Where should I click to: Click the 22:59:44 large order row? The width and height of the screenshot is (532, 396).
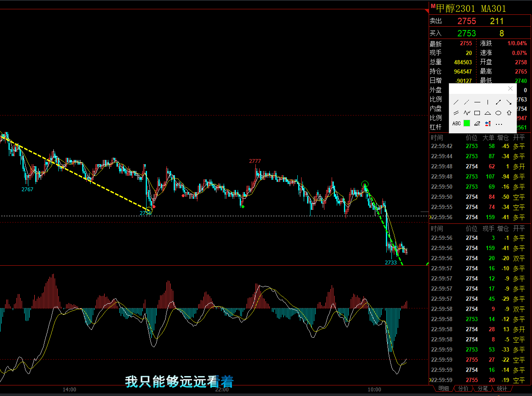pos(479,156)
